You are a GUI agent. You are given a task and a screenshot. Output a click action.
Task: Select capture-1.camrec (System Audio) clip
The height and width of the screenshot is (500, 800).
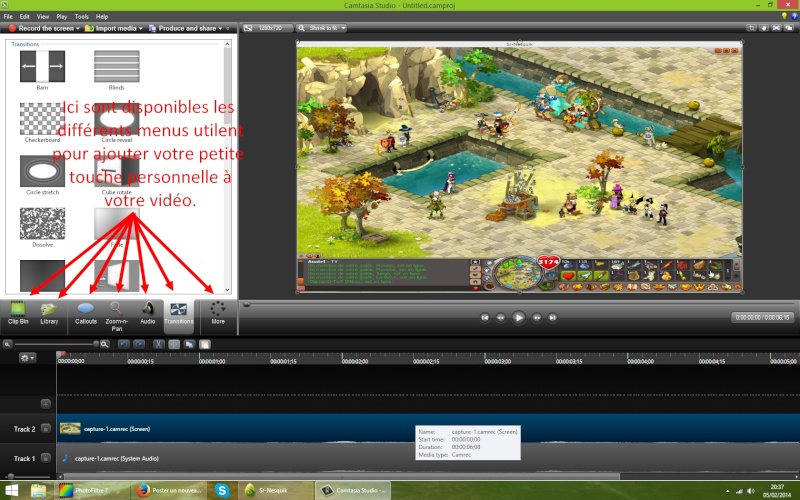[x=428, y=458]
